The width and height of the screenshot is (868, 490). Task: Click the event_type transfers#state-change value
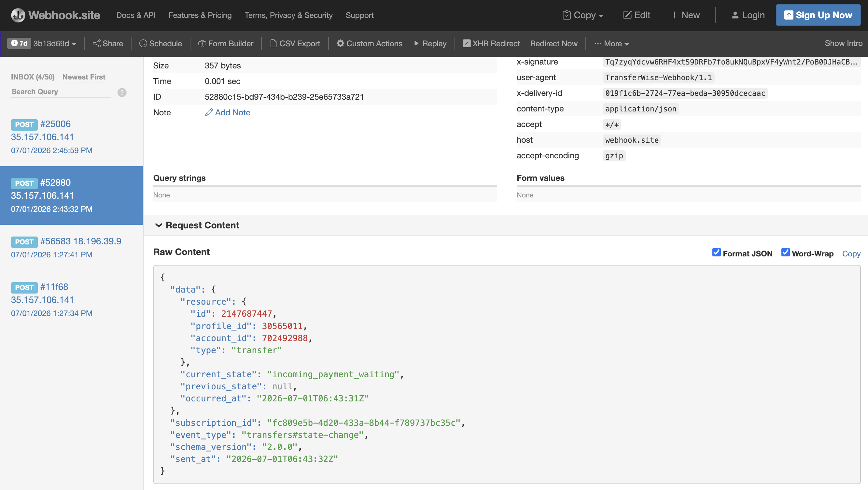302,435
